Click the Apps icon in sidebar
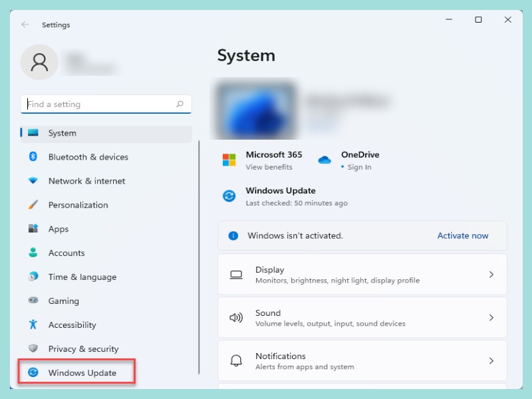 [x=33, y=228]
